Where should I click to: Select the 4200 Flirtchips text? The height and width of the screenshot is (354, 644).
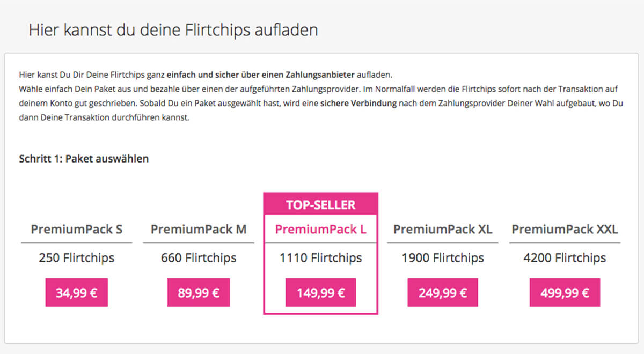(565, 258)
